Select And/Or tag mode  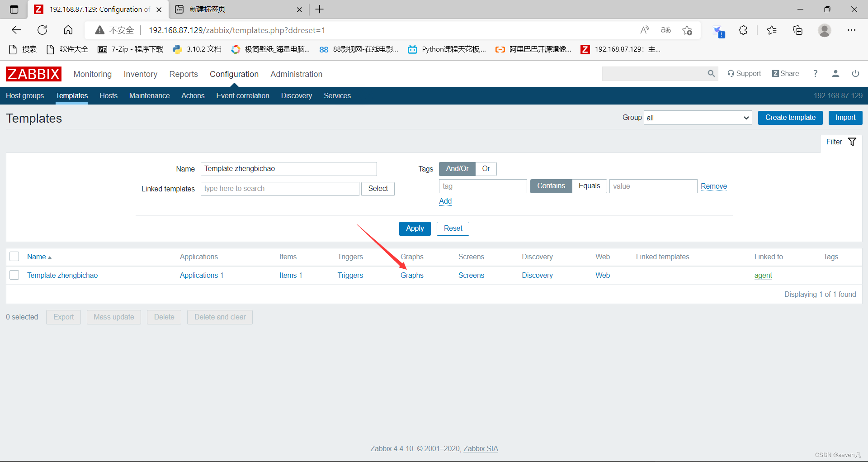(x=457, y=169)
